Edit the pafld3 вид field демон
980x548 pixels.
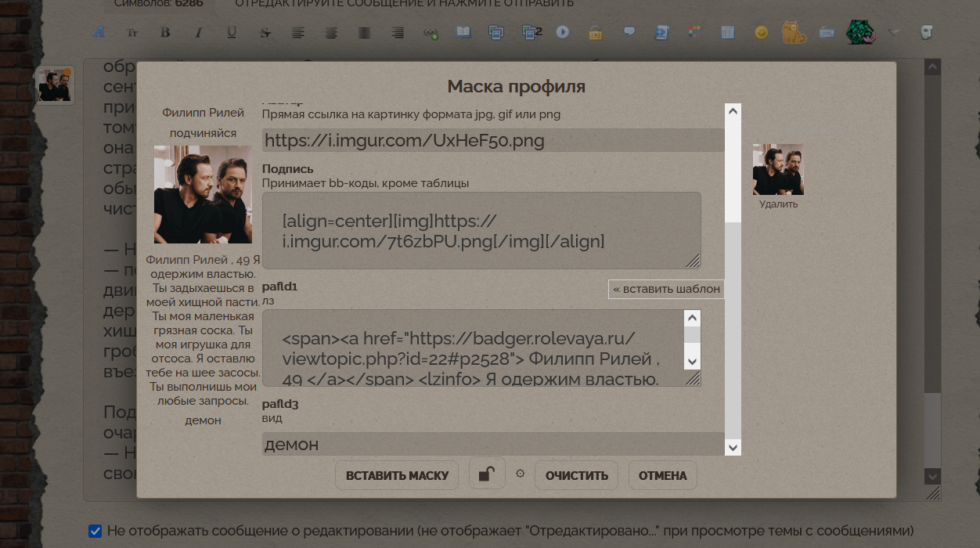pos(493,444)
